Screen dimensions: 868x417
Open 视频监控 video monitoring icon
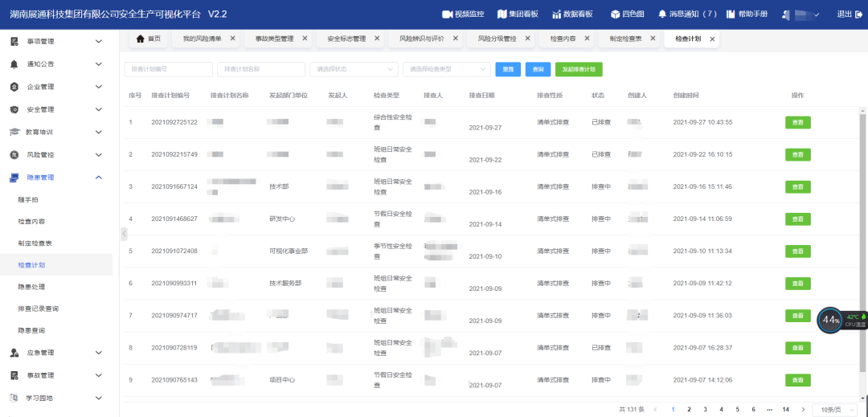coord(448,14)
